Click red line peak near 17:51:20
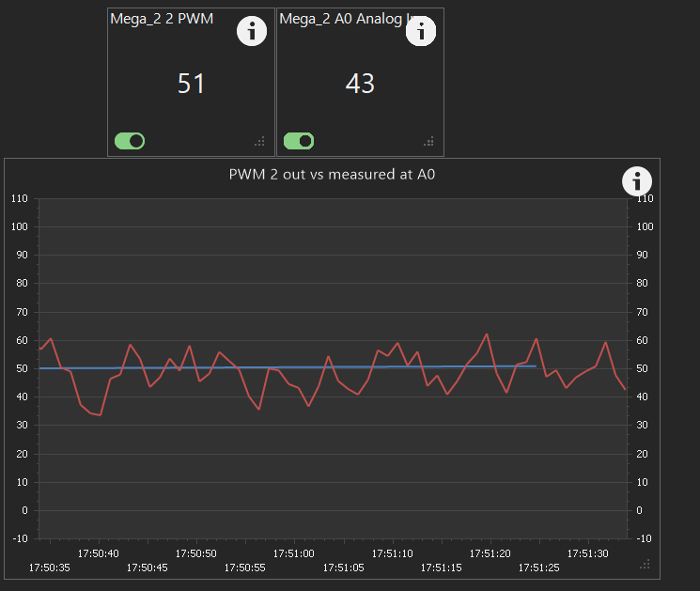The height and width of the screenshot is (591, 700). pyautogui.click(x=487, y=334)
